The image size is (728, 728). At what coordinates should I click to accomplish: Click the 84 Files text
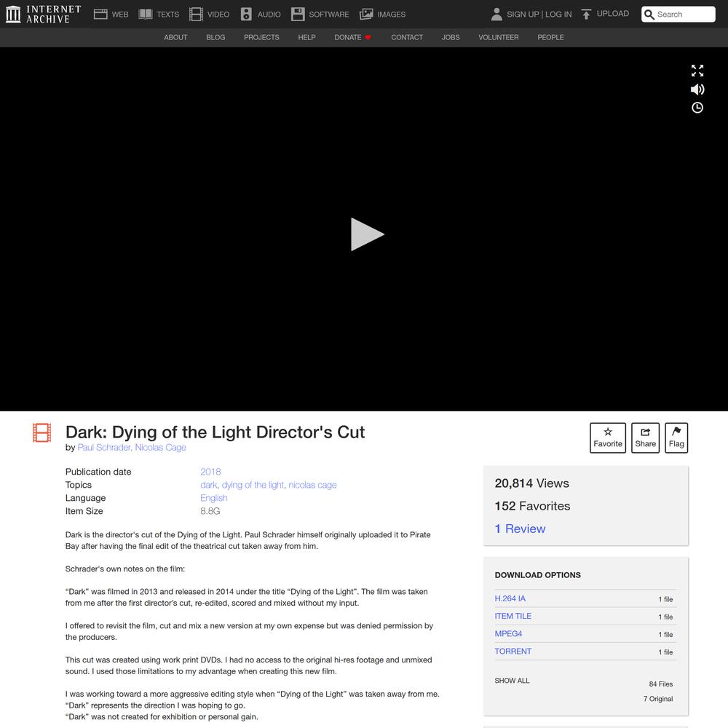pyautogui.click(x=661, y=684)
